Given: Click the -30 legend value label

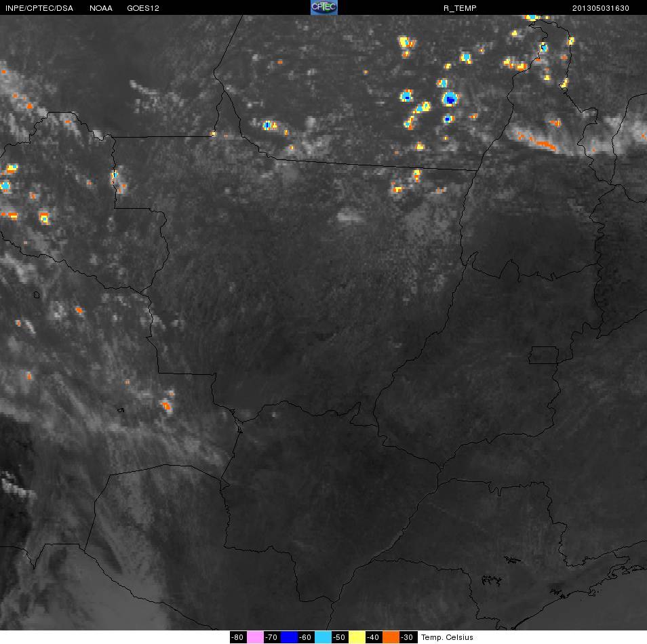Looking at the screenshot, I should pos(408,637).
